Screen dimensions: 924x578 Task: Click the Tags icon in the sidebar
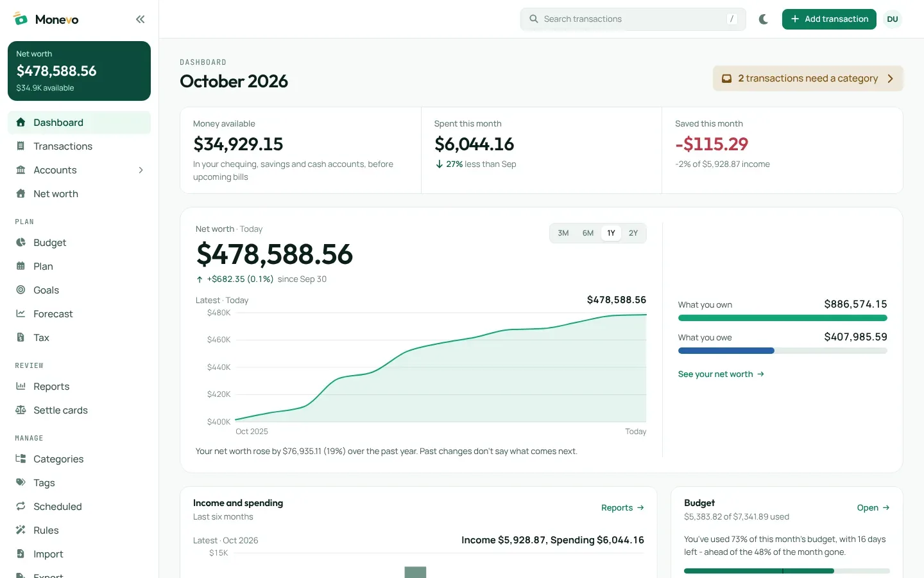point(21,483)
